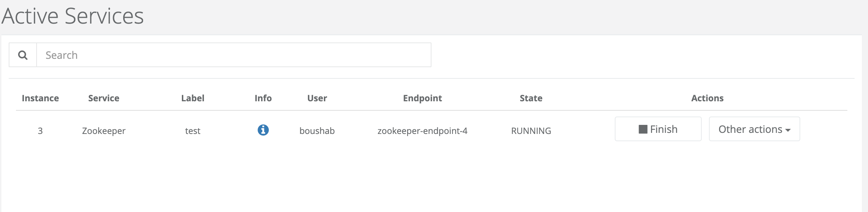Click the boushab user cell
The image size is (868, 212).
tap(317, 131)
